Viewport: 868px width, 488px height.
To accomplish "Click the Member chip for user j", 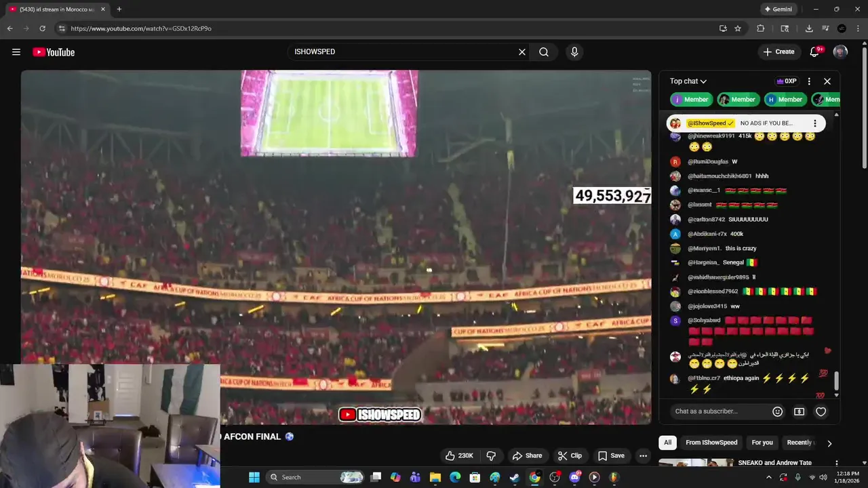I will click(x=691, y=100).
